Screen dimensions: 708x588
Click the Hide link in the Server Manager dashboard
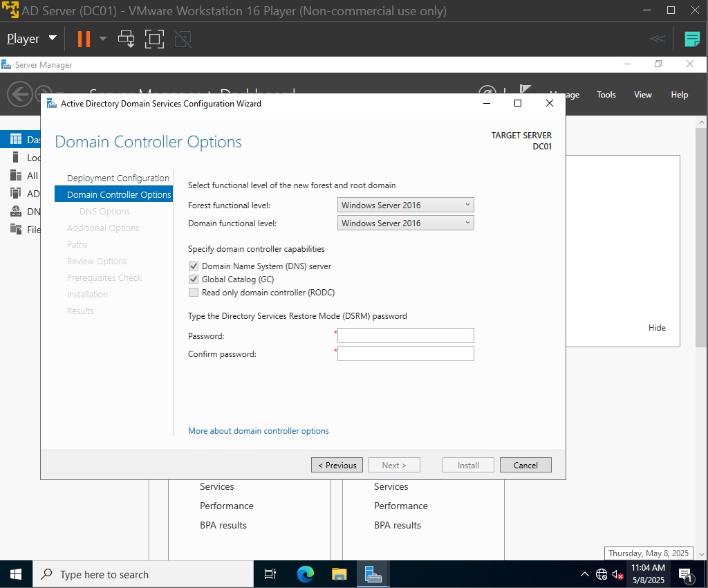[x=657, y=328]
